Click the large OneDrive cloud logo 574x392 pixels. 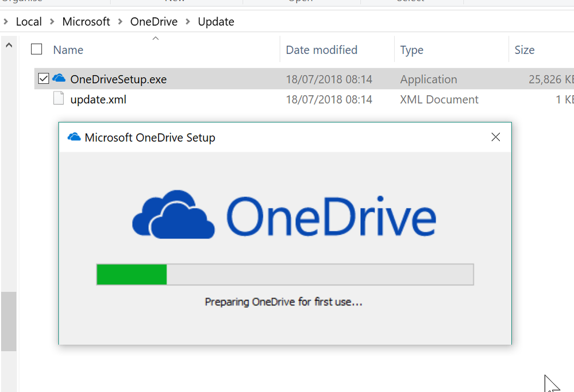173,214
